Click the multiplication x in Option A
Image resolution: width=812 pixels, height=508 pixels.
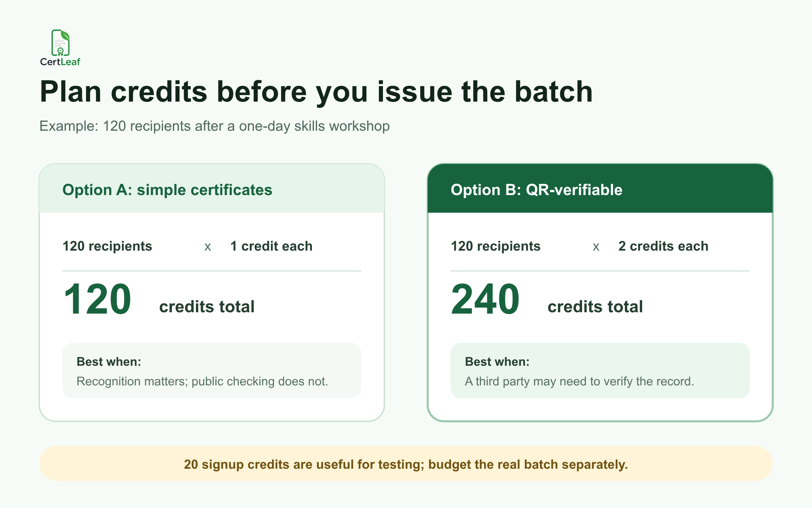tap(208, 247)
